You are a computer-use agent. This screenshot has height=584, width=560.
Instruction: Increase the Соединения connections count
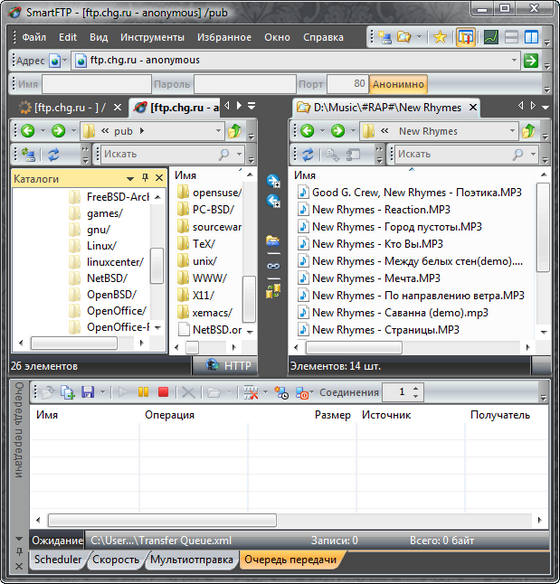point(416,388)
